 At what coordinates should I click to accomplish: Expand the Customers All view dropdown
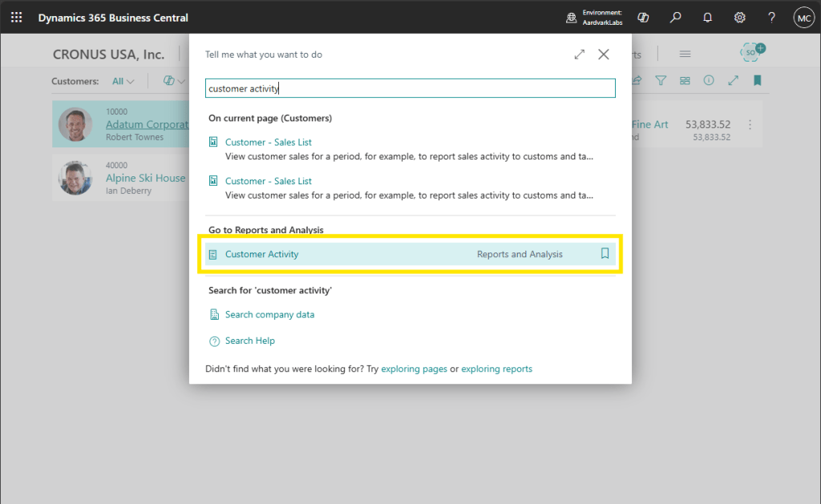point(123,81)
